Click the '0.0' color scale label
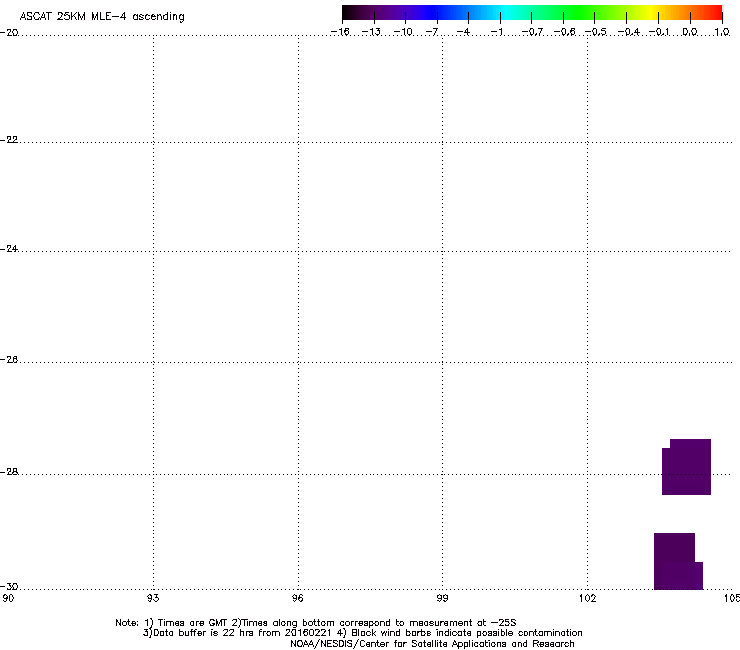This screenshot has width=740, height=650. coord(690,32)
